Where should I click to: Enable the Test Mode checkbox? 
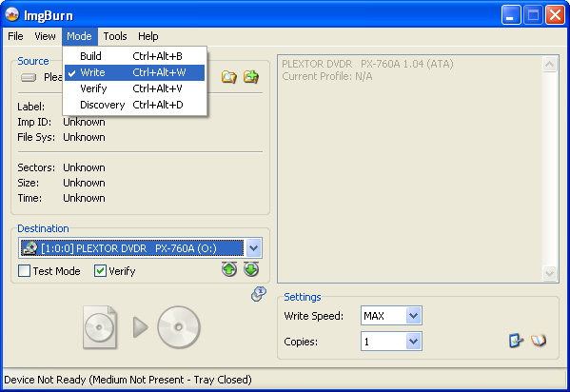[x=24, y=271]
